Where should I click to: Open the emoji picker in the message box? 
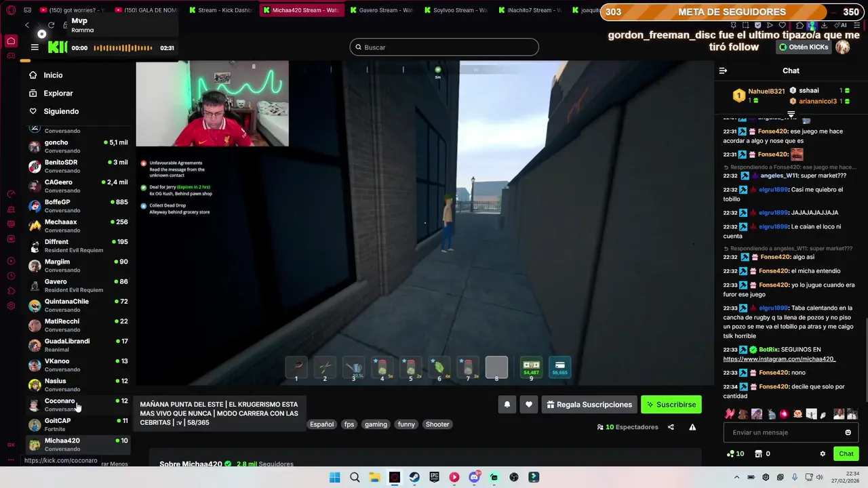848,432
